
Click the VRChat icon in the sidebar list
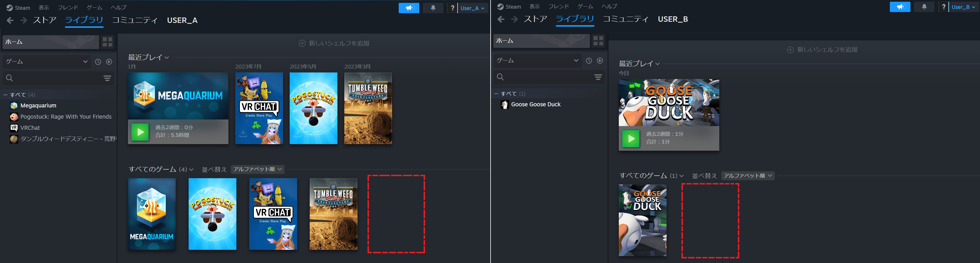[x=14, y=128]
